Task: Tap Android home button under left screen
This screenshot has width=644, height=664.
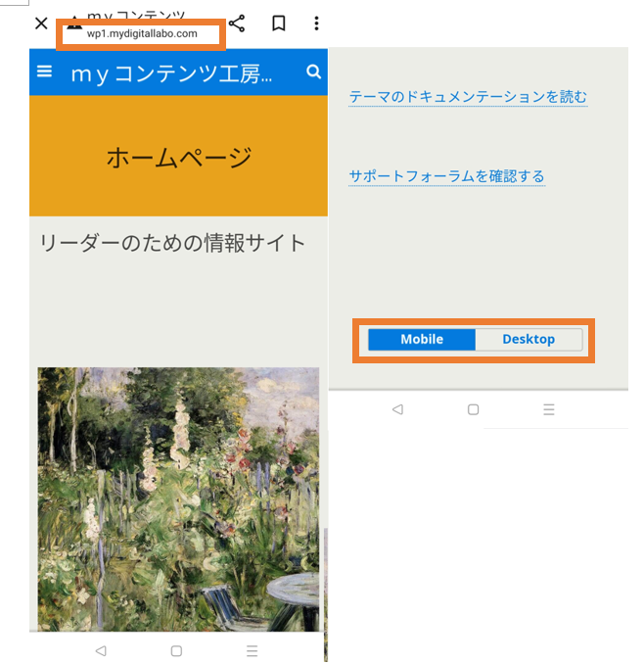Action: tap(176, 651)
